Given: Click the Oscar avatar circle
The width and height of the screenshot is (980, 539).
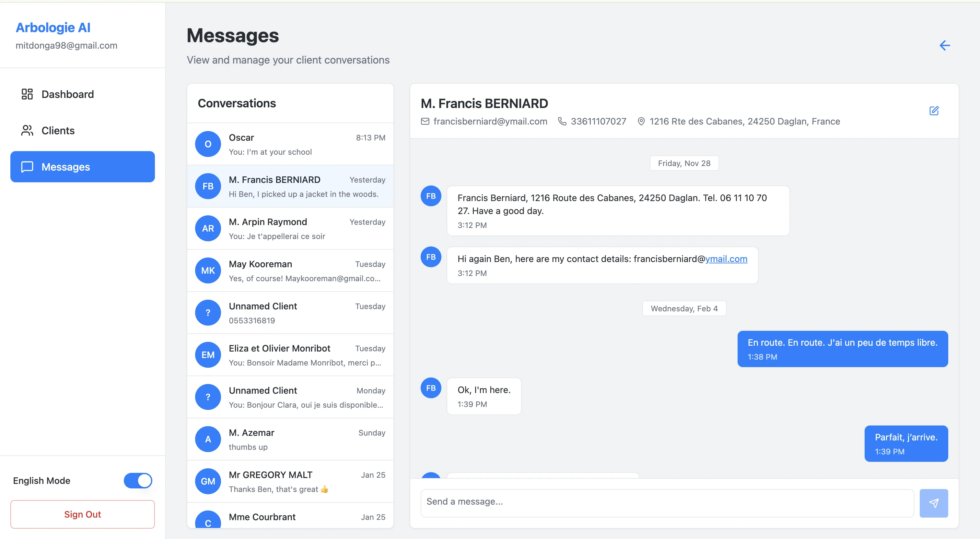Looking at the screenshot, I should pos(208,144).
